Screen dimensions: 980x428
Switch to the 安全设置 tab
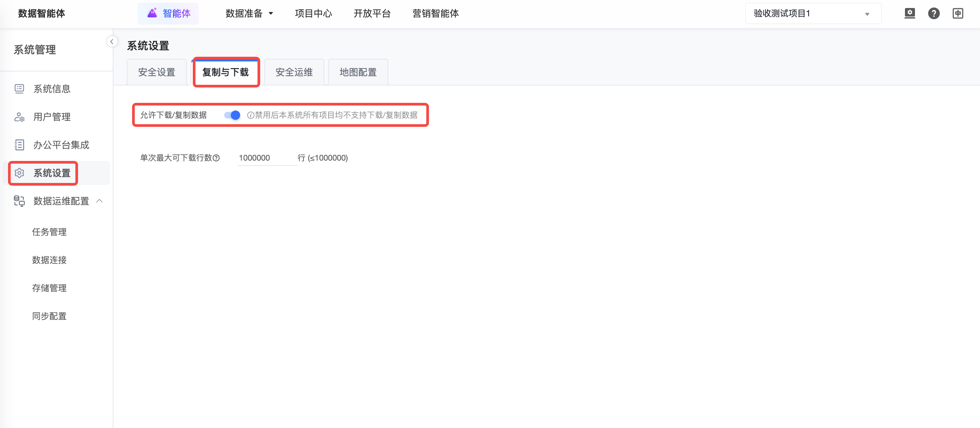pos(157,72)
